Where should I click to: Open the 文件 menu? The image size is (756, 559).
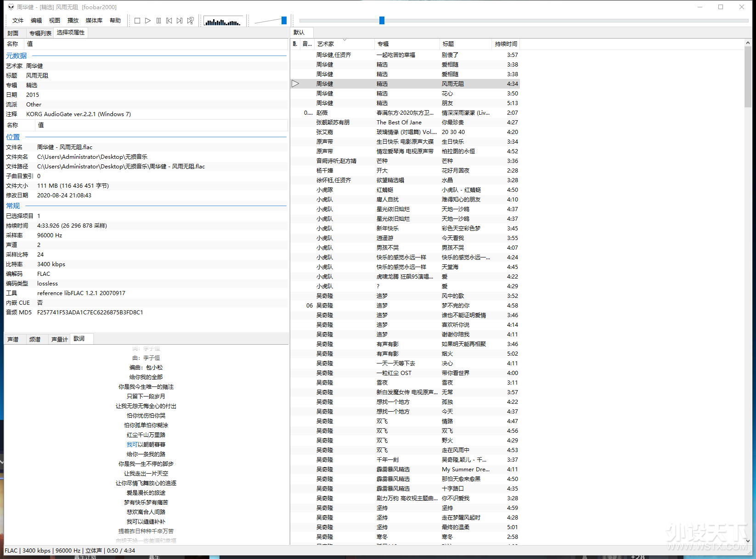(18, 21)
